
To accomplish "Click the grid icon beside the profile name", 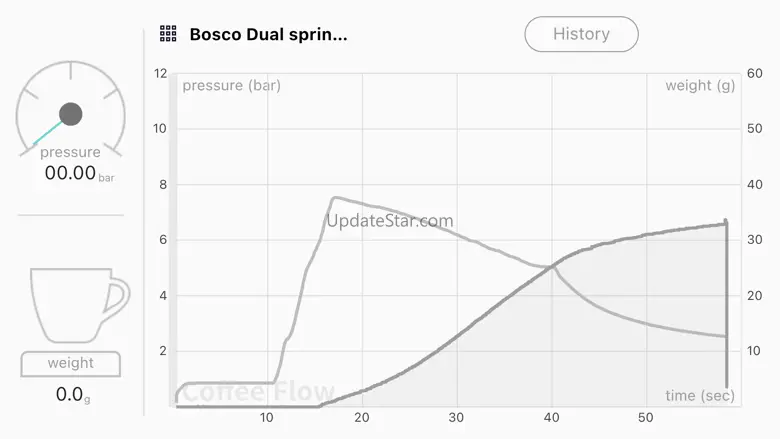I will 168,34.
